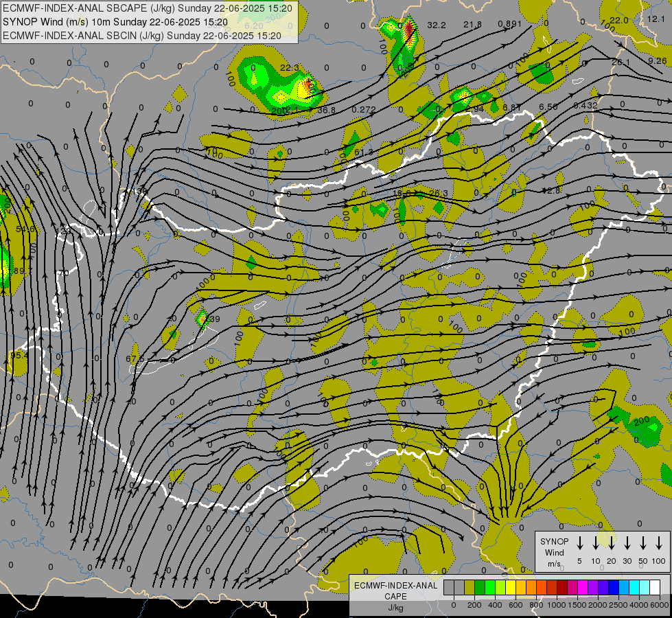672x618 pixels.
Task: Click the 21.8 value near the top
Action: tap(473, 25)
